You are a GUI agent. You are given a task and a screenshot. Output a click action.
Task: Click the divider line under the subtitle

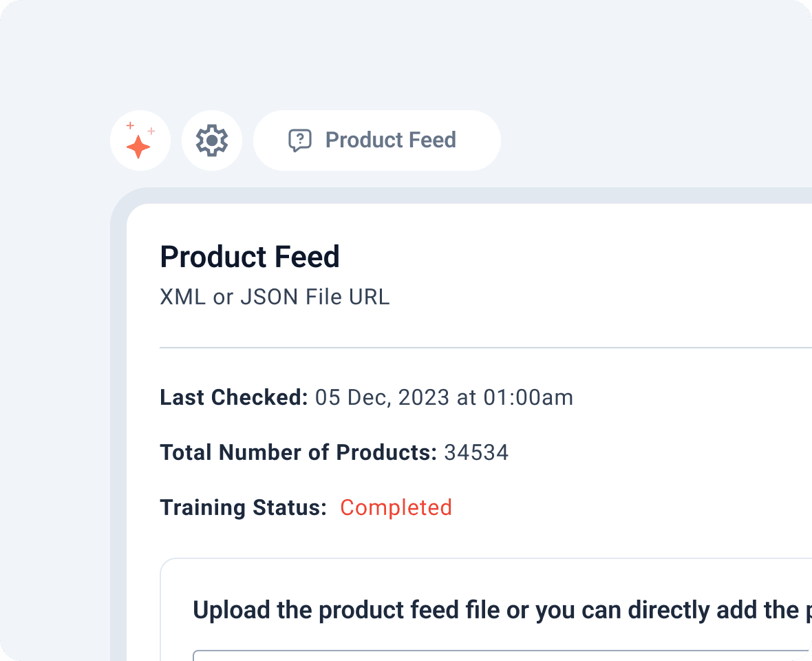coord(482,348)
